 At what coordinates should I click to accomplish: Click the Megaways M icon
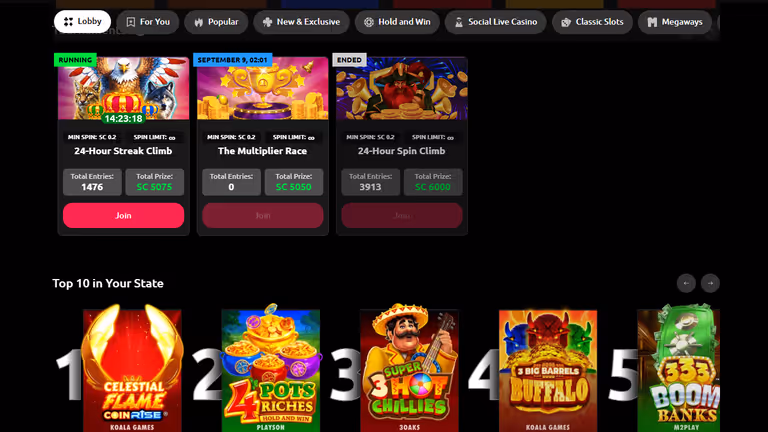pos(652,22)
